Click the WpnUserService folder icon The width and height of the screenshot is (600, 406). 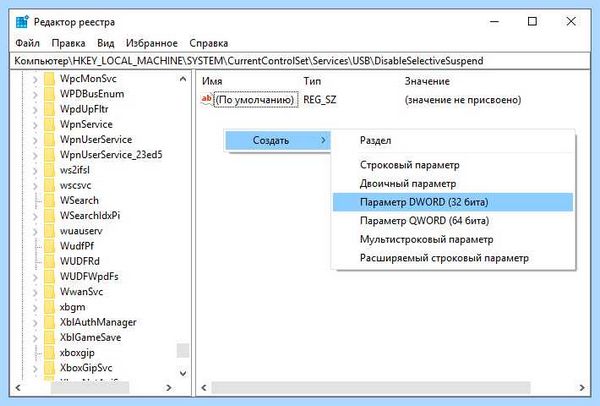(49, 140)
